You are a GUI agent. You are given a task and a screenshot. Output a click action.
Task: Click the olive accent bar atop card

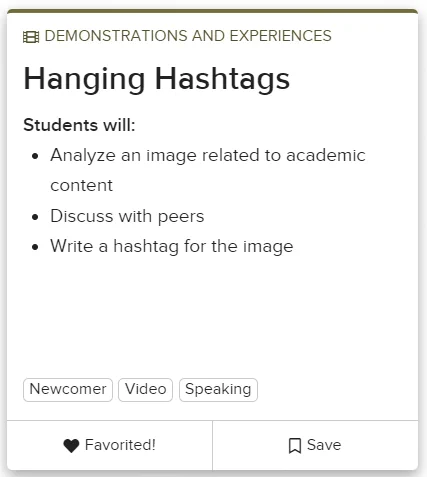click(x=213, y=11)
